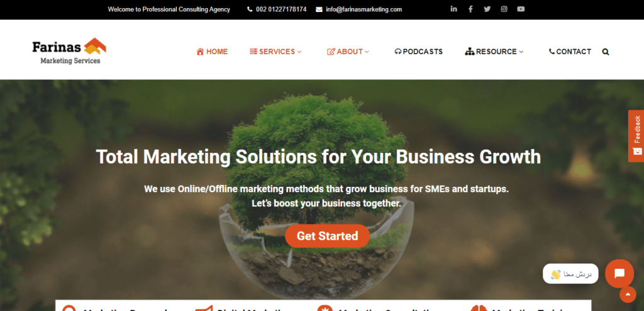Open the Contact menu item

point(570,52)
